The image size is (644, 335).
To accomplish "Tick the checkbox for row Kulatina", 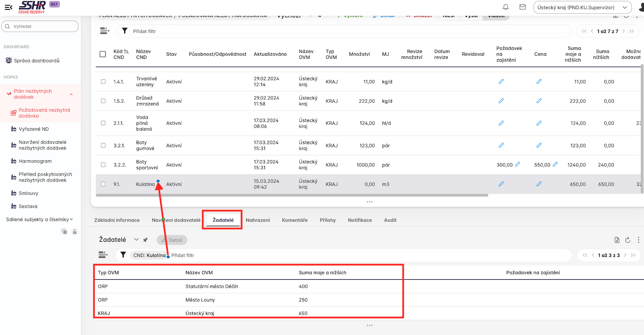I will tap(103, 184).
